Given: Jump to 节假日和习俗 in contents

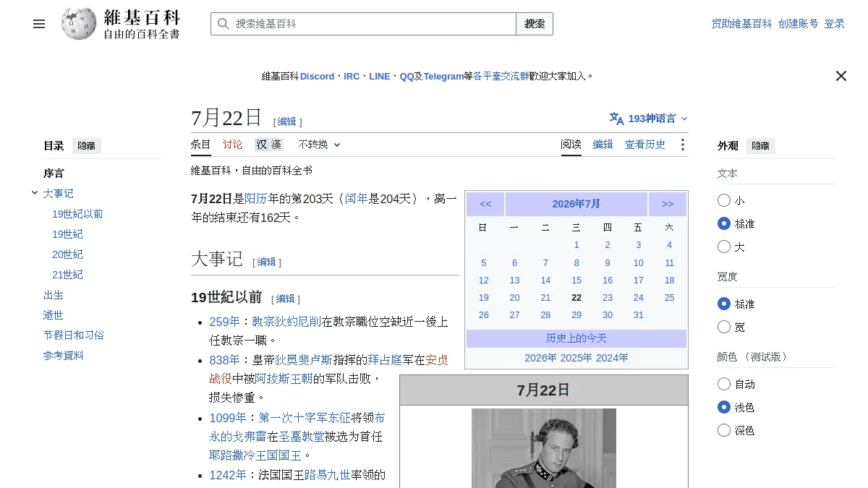Looking at the screenshot, I should pyautogui.click(x=74, y=335).
